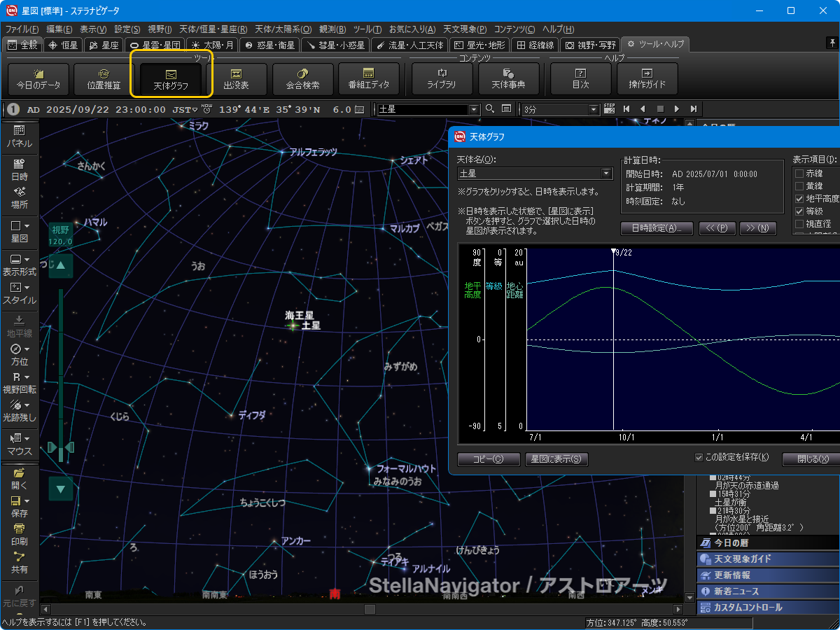Screen dimensions: 840x630
Task: Skip to animation end with the forward-to-end button
Action: tap(693, 109)
